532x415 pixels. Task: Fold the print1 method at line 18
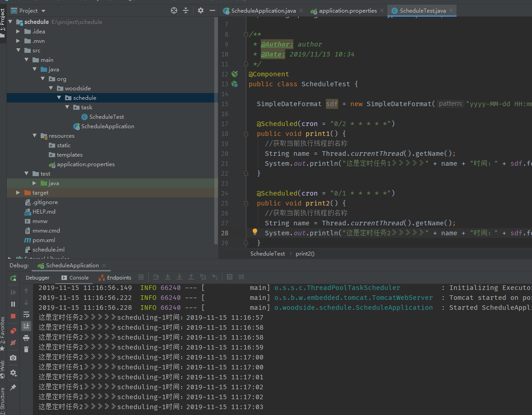point(246,134)
